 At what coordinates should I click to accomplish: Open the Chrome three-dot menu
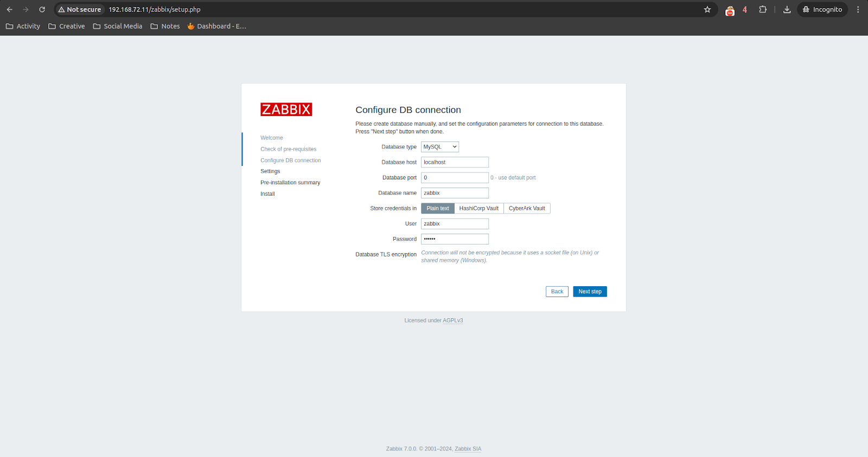coord(858,9)
